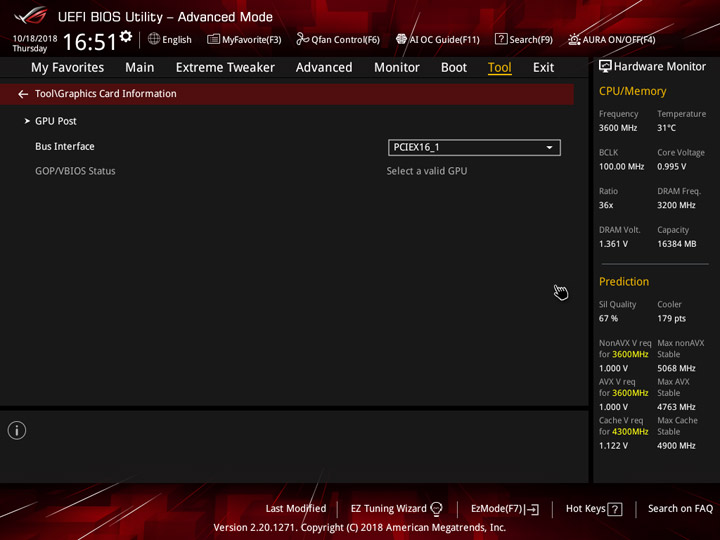The width and height of the screenshot is (720, 540).
Task: Click 'Select a valid GPU' text
Action: (x=427, y=171)
